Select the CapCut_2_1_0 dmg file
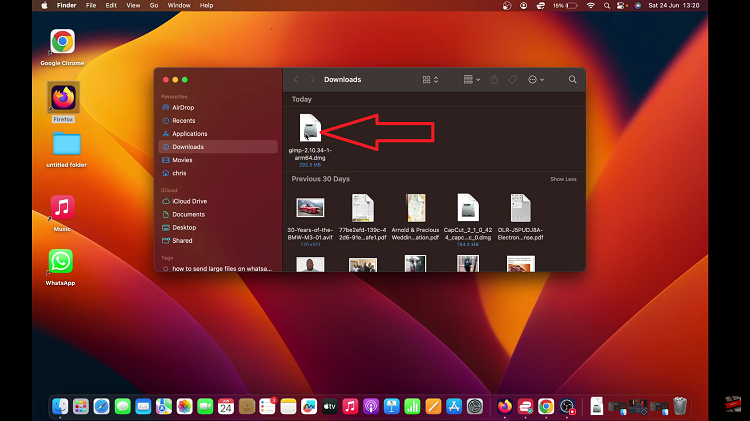 pos(468,208)
